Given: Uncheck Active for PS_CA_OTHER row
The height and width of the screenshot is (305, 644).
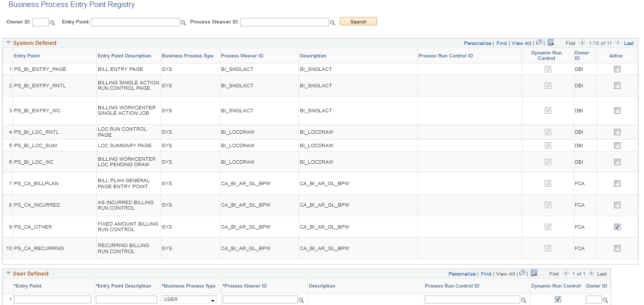Looking at the screenshot, I should [617, 227].
